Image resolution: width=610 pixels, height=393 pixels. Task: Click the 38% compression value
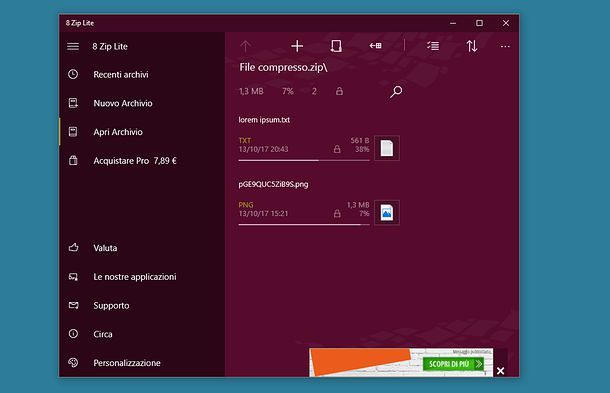(x=362, y=149)
